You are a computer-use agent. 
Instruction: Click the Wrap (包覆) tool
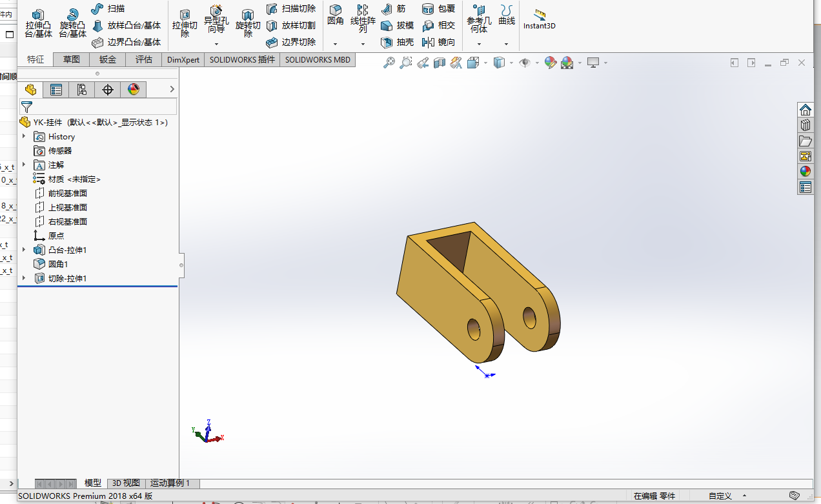point(438,8)
